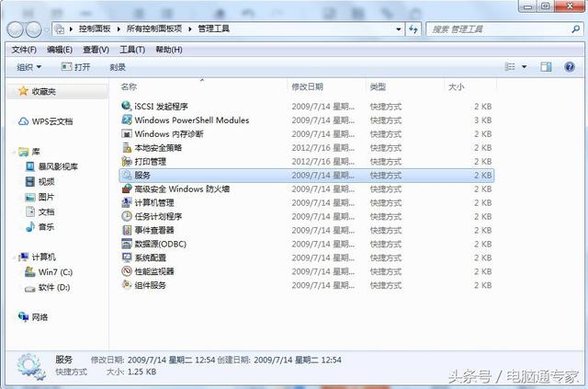Open Win7 (C:) drive in sidebar

tap(49, 272)
